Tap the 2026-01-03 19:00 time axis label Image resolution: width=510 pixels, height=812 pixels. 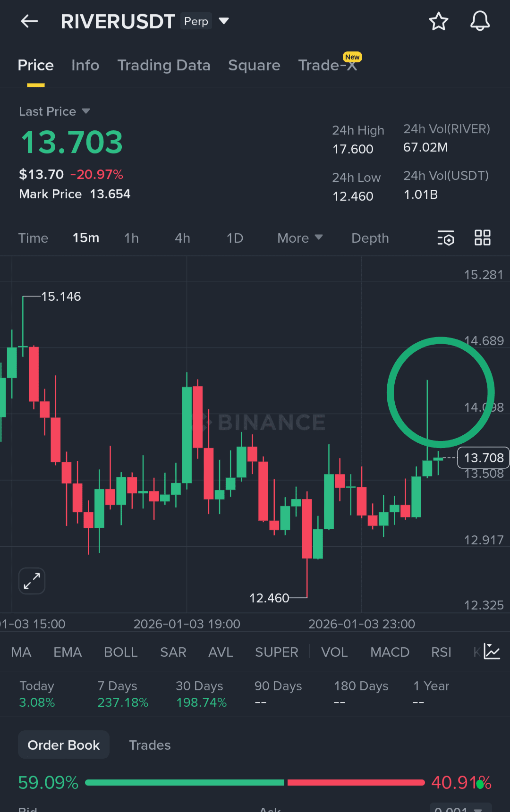pos(187,624)
